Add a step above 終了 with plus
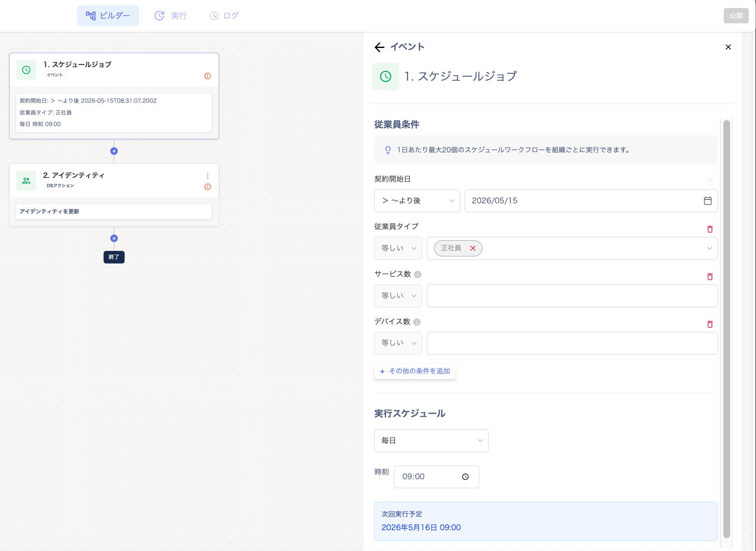Viewport: 756px width, 551px height. click(x=114, y=239)
